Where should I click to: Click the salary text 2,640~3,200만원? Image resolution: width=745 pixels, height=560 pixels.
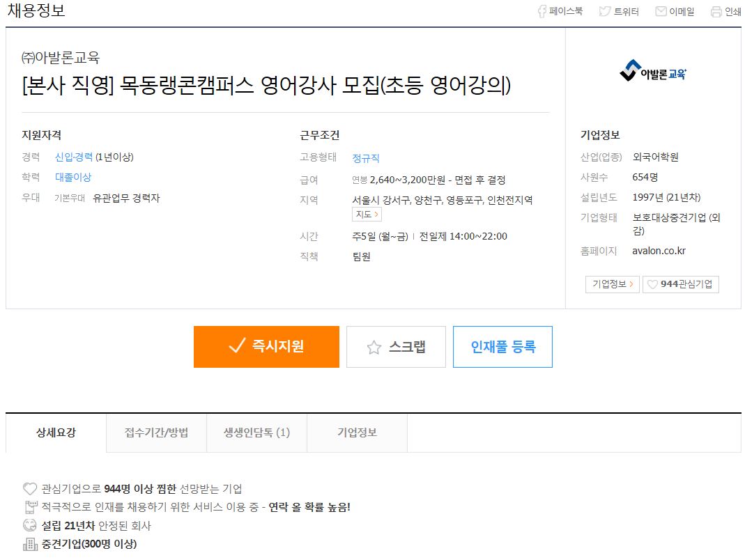point(408,180)
